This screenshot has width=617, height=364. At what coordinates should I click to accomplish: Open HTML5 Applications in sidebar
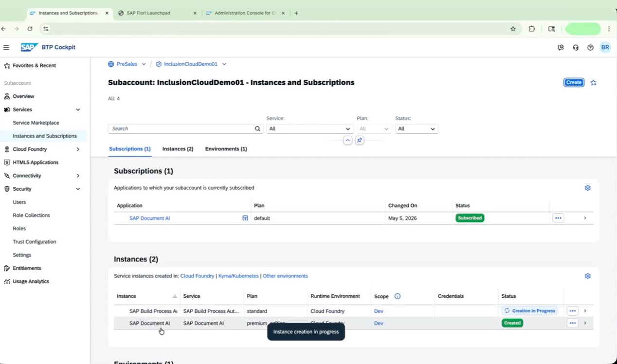[36, 163]
